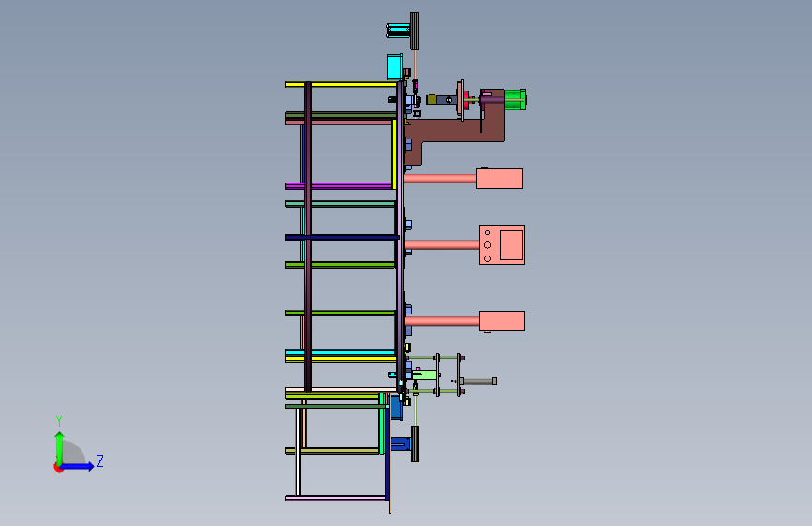Select the olive plate at the bottom

pos(415,444)
